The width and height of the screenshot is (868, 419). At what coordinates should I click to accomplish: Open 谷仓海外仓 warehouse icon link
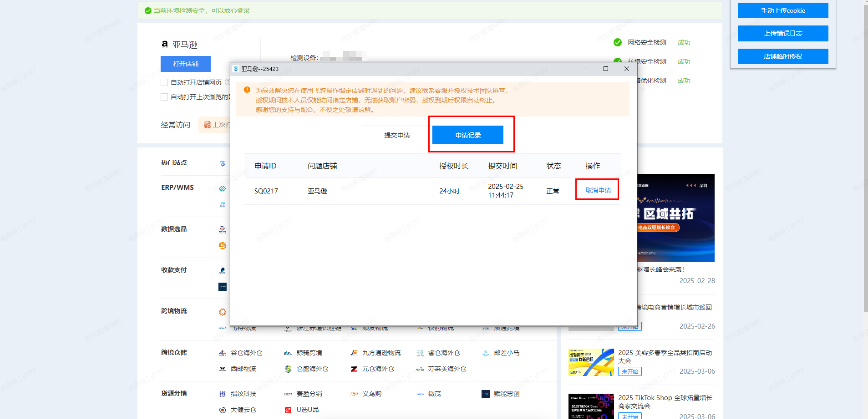222,353
